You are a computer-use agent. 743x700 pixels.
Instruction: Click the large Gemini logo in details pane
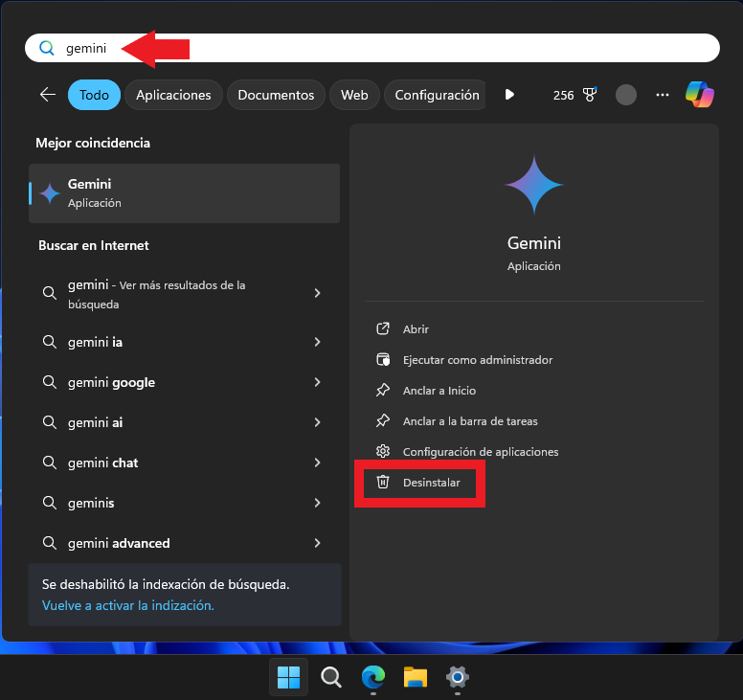pos(534,185)
